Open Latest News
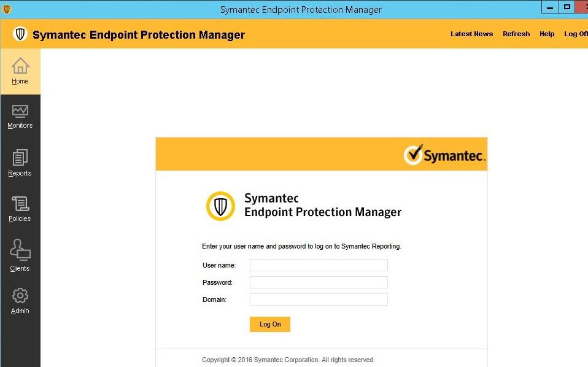The width and height of the screenshot is (588, 367). [x=472, y=34]
